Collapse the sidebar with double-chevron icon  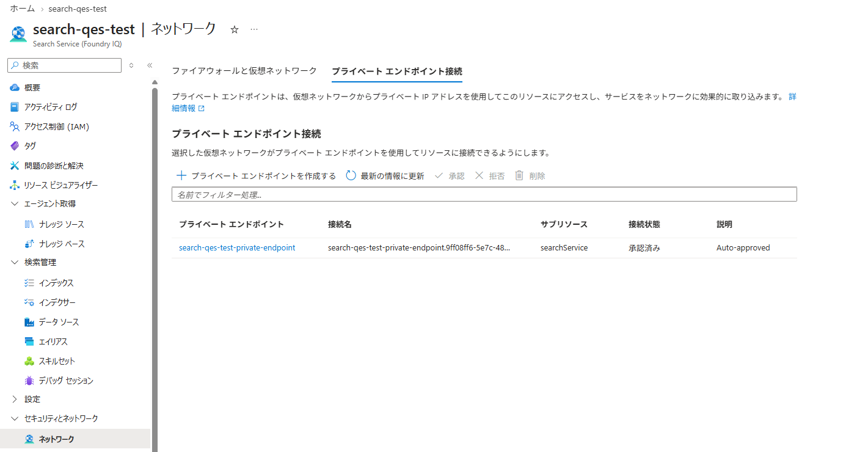149,65
